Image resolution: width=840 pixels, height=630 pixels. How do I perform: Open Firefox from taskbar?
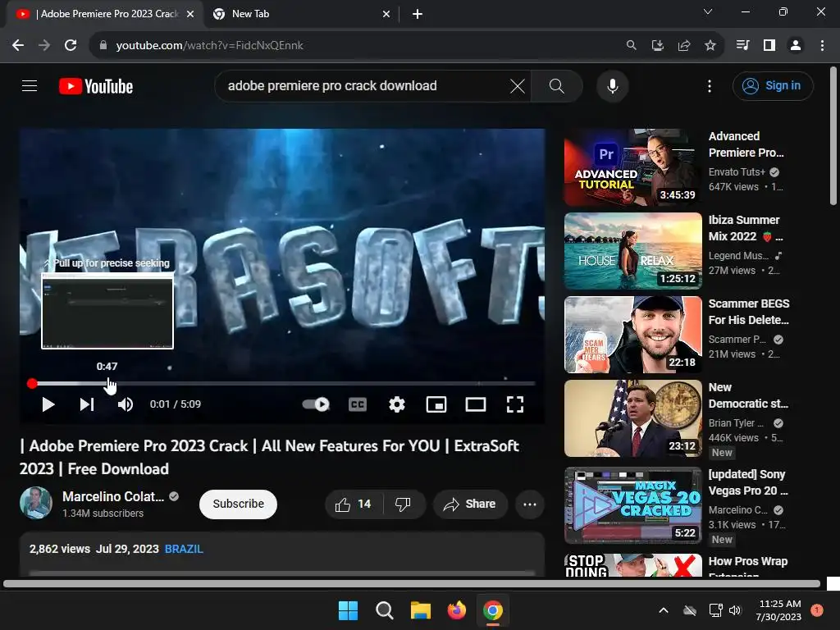(x=456, y=610)
